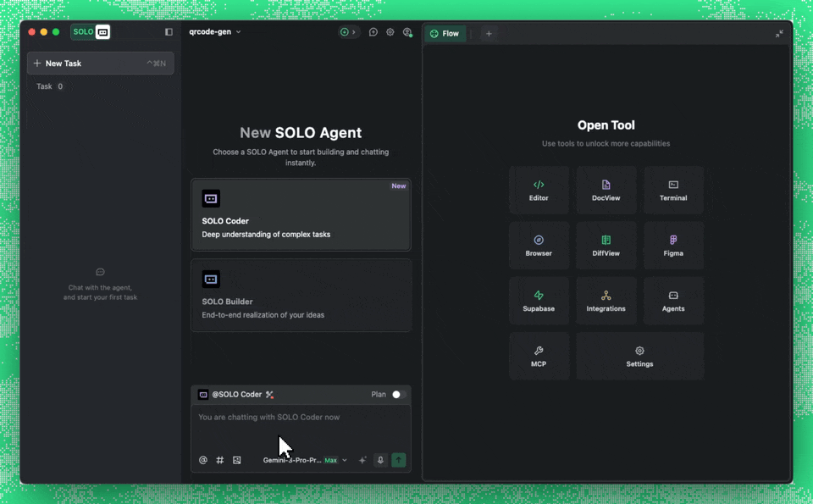This screenshot has height=504, width=813.
Task: Open settings gear in chat header
Action: [390, 32]
